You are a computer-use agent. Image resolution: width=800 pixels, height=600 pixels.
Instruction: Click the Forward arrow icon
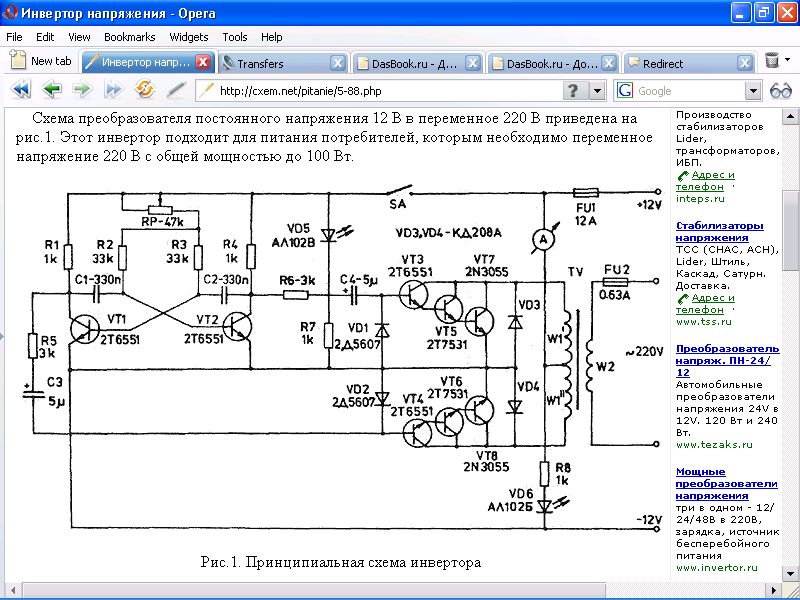click(82, 90)
